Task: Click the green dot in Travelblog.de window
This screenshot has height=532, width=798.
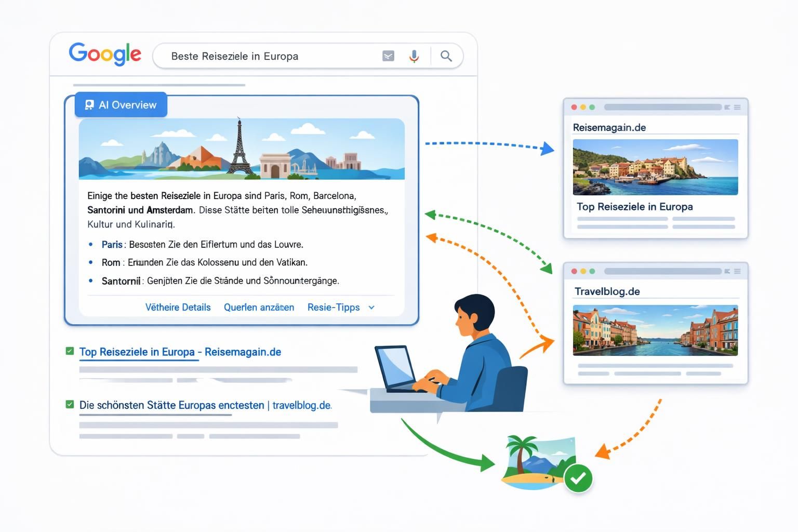Action: tap(592, 271)
